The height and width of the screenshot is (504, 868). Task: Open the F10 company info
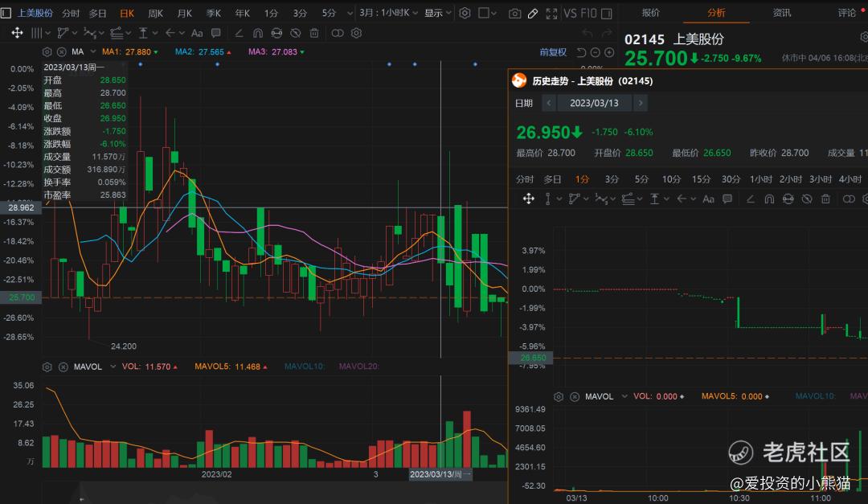[588, 14]
